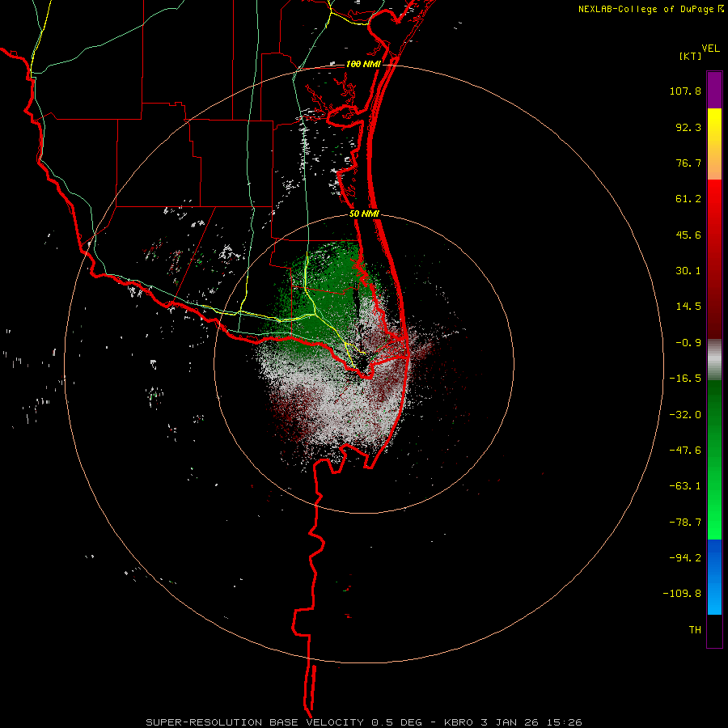The height and width of the screenshot is (728, 728).
Task: Click the -47.6 legend value
Action: [685, 451]
